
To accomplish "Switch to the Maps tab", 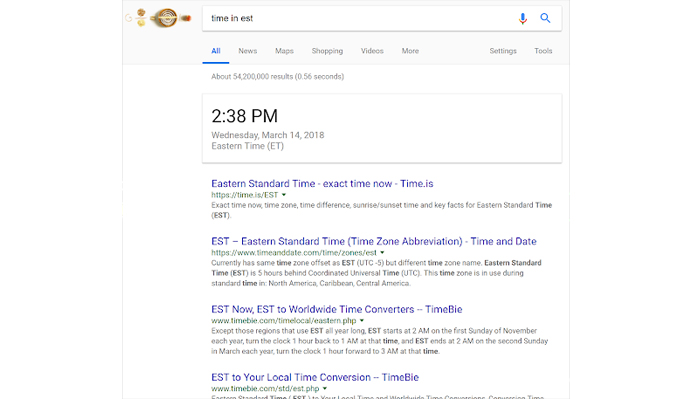I will [x=284, y=51].
